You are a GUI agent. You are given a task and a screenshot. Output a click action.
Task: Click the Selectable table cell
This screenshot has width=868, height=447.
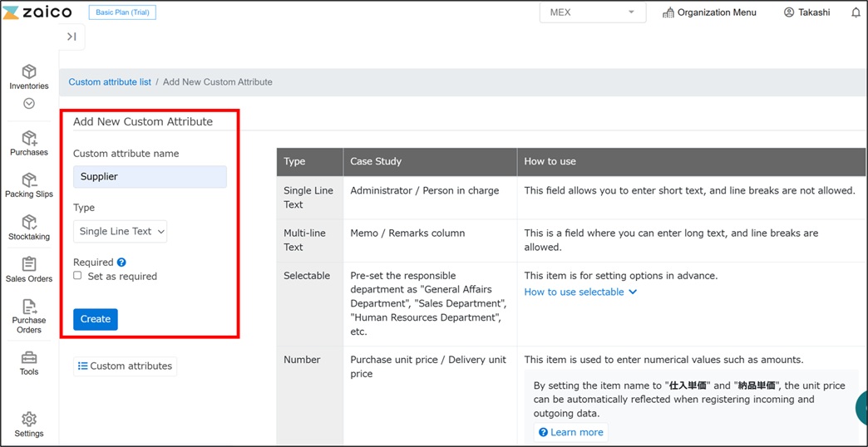coord(310,304)
